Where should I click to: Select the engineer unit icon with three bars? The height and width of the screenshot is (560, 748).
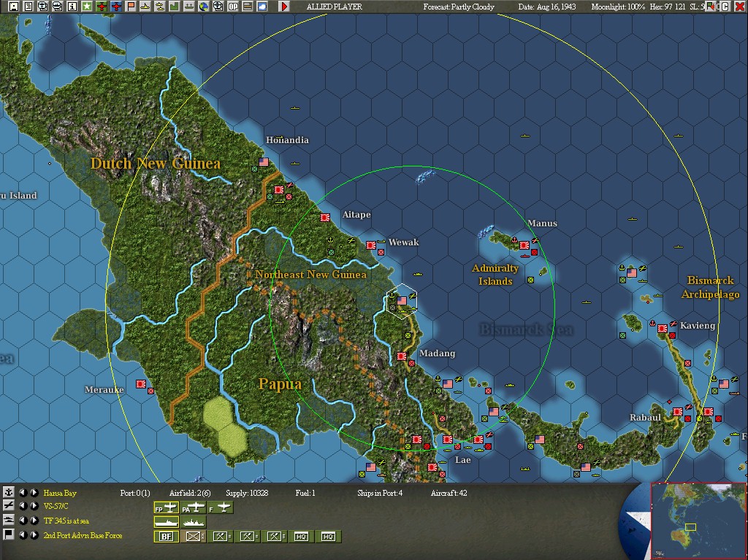pos(275,537)
